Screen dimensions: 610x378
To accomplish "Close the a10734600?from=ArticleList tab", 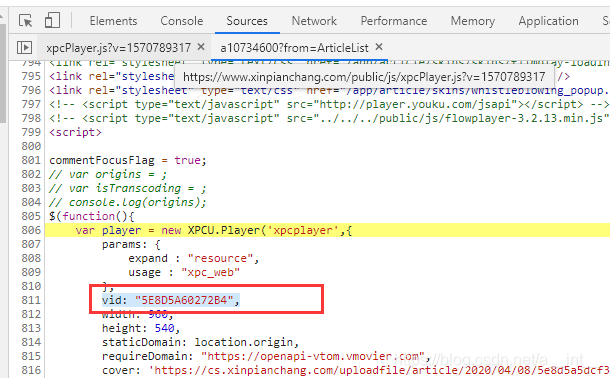I will click(379, 47).
